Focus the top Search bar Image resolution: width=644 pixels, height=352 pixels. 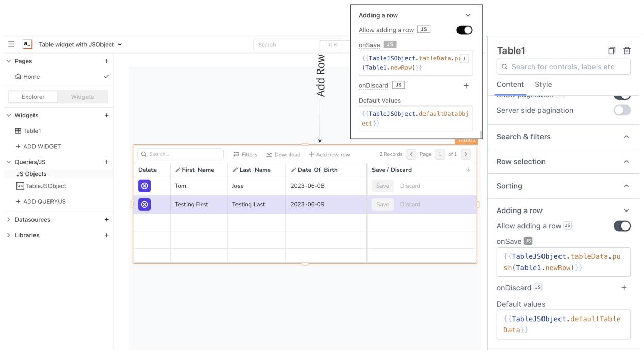coord(297,45)
